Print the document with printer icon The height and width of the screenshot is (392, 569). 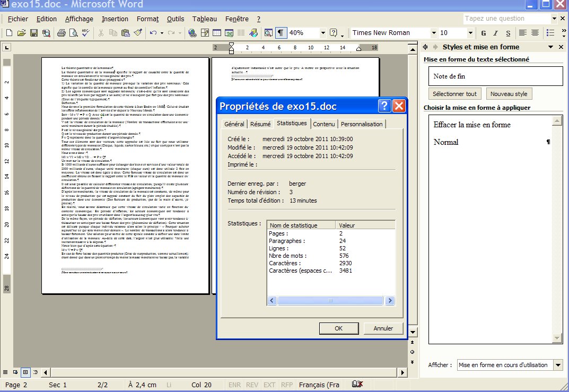pos(62,33)
